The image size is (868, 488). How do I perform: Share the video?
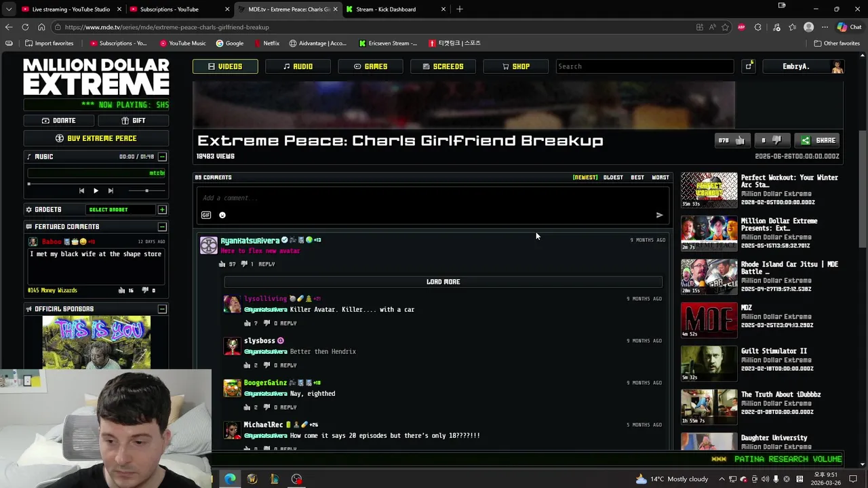point(818,140)
